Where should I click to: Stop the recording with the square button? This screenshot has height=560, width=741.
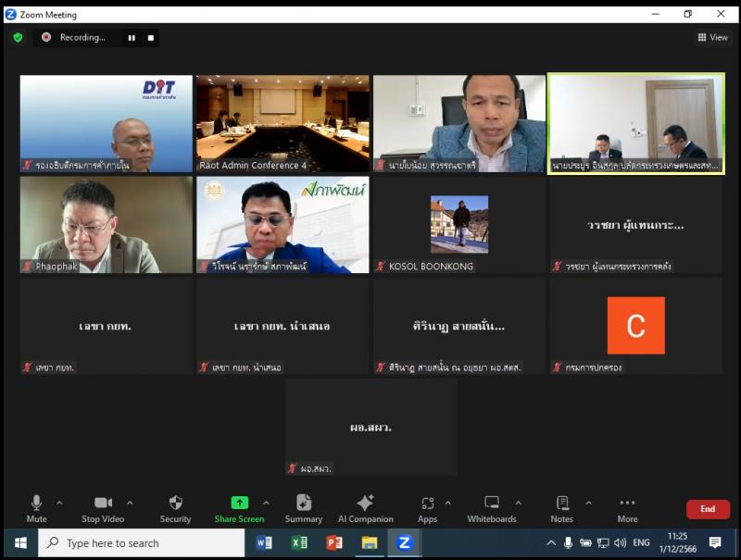tap(151, 38)
